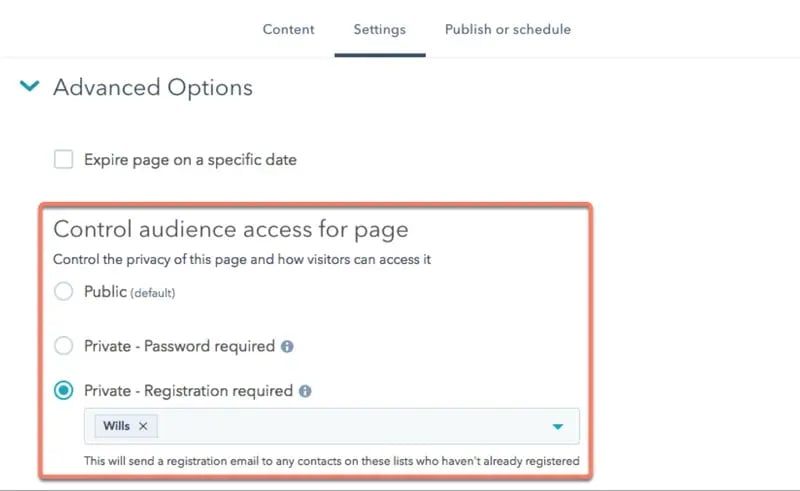The height and width of the screenshot is (491, 800).
Task: Click the 'Control audience access for page' heading
Action: (x=230, y=229)
